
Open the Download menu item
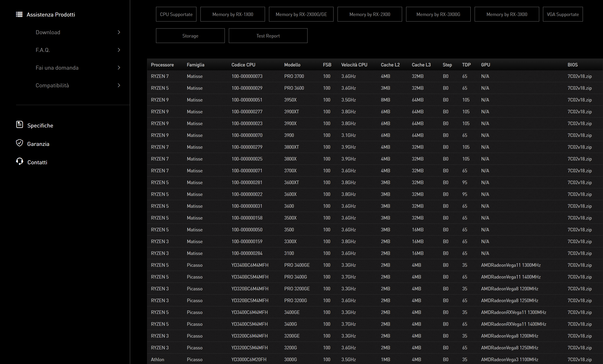(48, 32)
